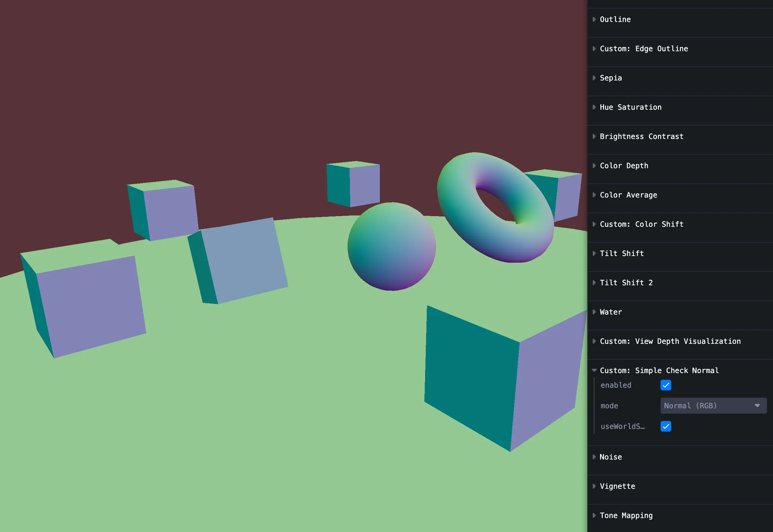773x532 pixels.
Task: Click the Color Depth triangle icon
Action: click(x=594, y=166)
